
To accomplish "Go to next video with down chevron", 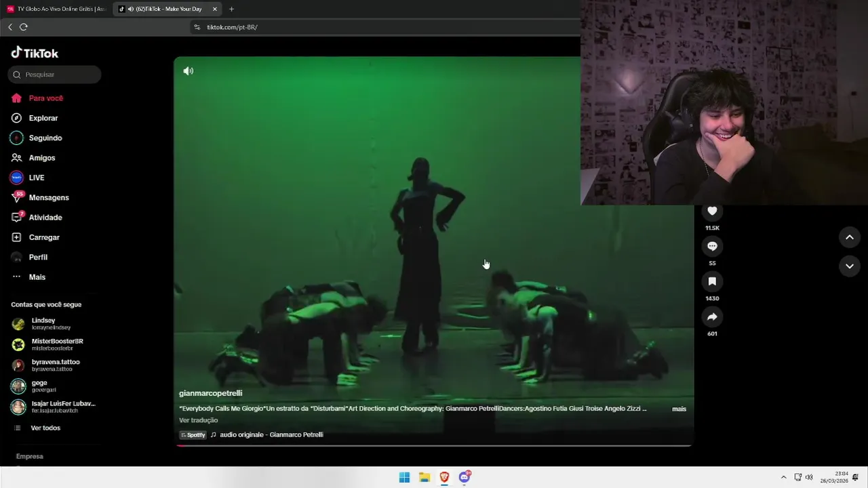I will [849, 266].
